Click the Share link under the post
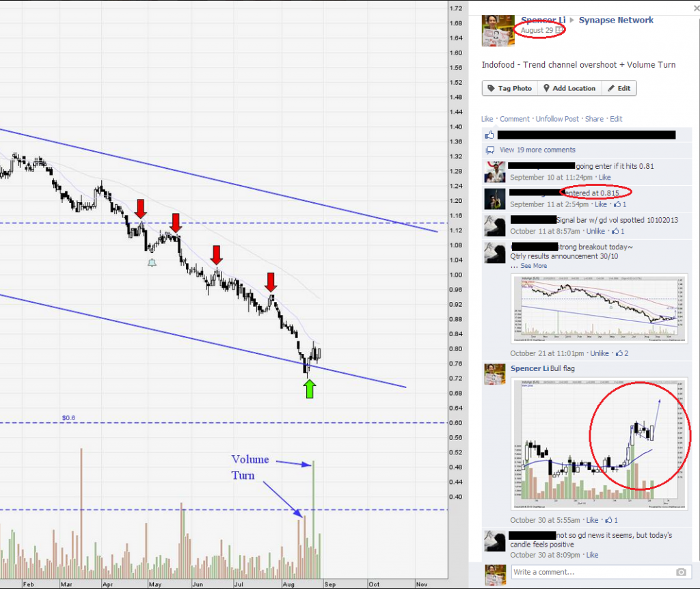Image resolution: width=700 pixels, height=589 pixels. pos(594,119)
